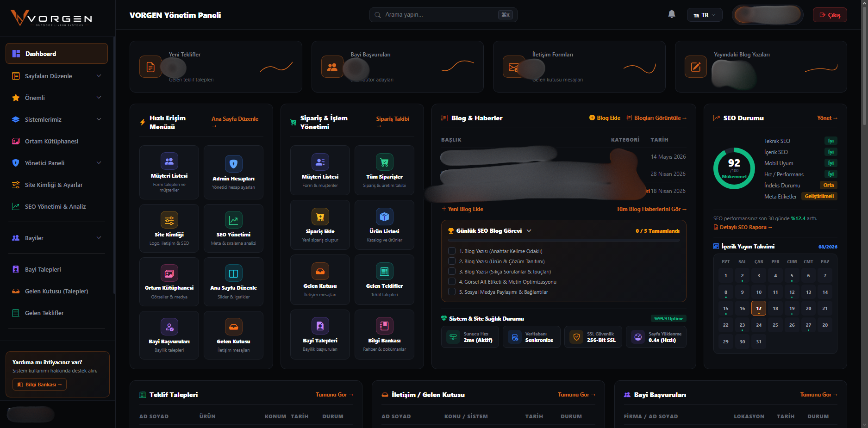Select day 17 in İçerik Yayın Takvimi
Screen dimensions: 868x428
coord(759,308)
